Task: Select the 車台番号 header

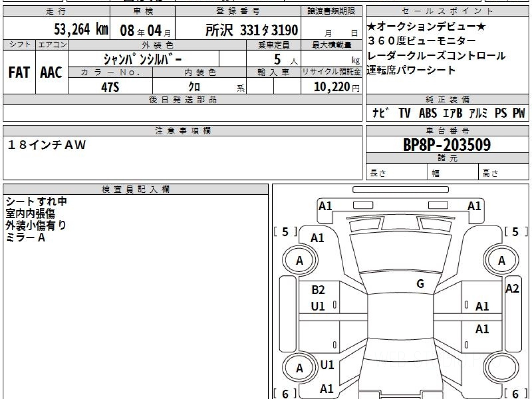Action: 448,131
